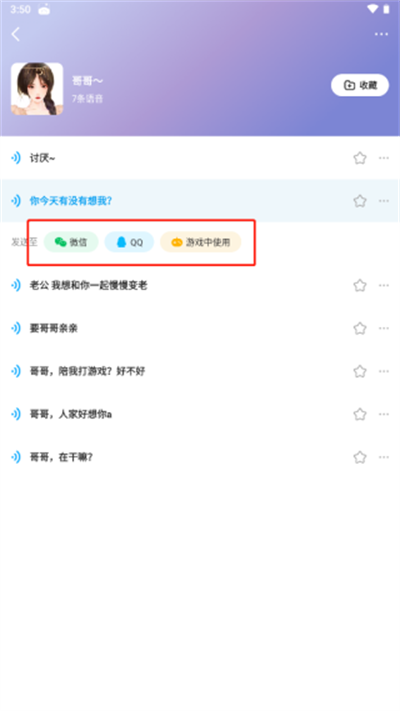Favorite 哥哥，陪我打游戏？好不好 with star icon
The width and height of the screenshot is (400, 711).
click(360, 371)
